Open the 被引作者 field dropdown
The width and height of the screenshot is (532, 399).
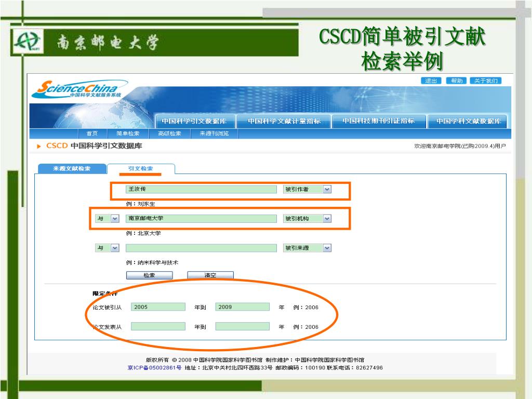[x=307, y=189]
